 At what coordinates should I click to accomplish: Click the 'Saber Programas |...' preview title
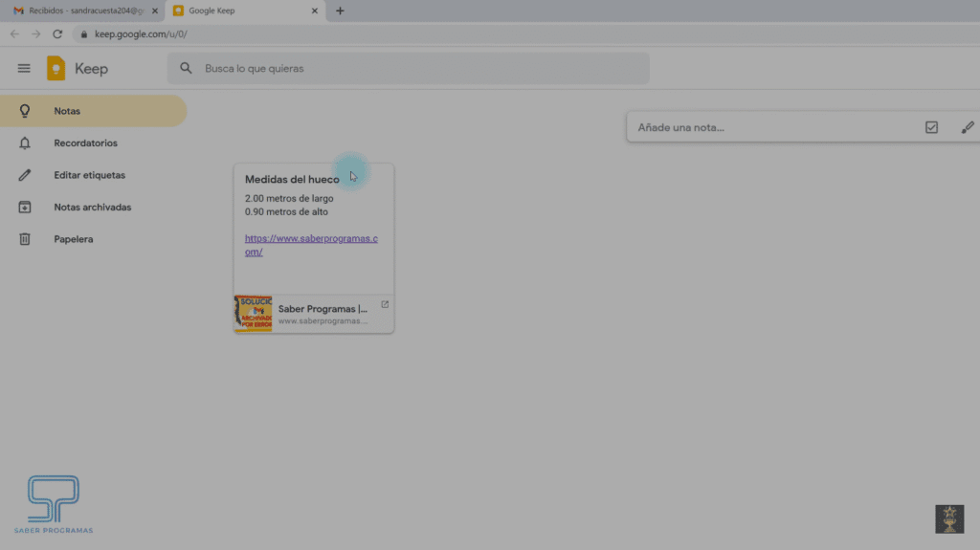[323, 309]
